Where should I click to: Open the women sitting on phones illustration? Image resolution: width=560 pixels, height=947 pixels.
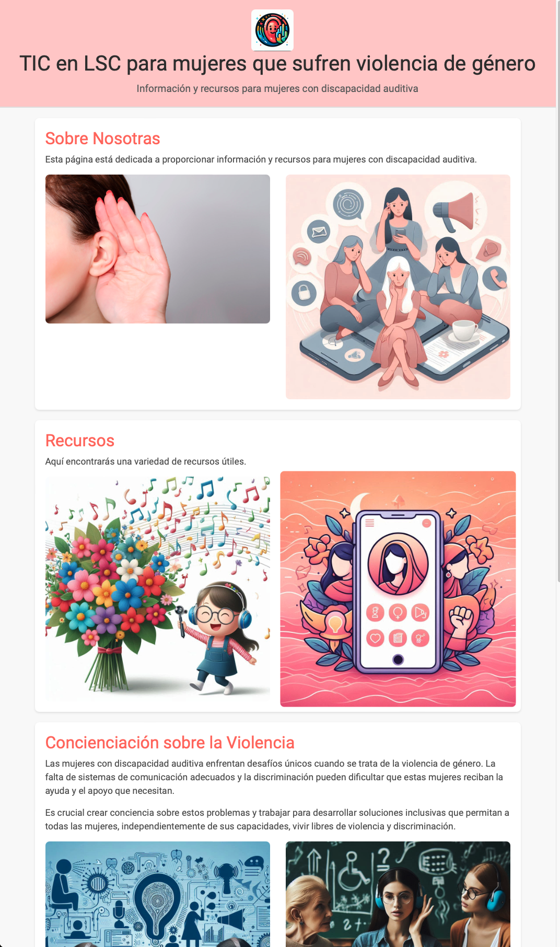(x=398, y=287)
